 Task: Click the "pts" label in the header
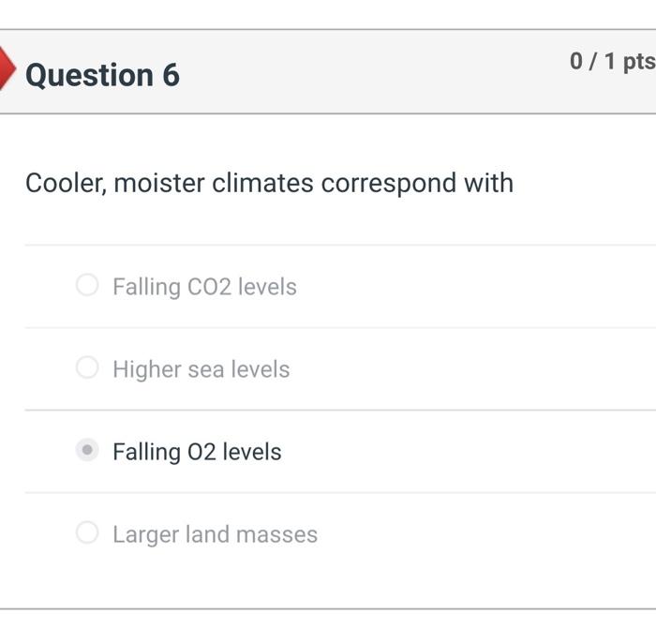pyautogui.click(x=638, y=62)
